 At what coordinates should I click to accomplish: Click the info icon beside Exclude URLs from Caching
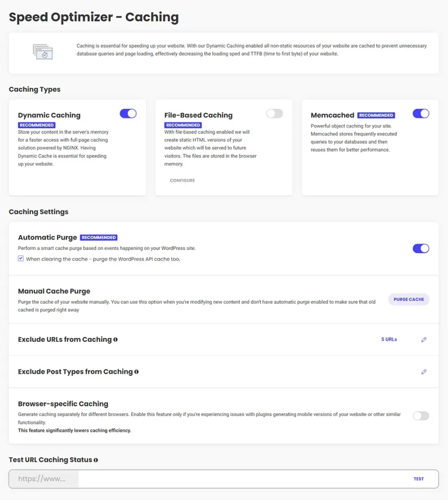115,339
